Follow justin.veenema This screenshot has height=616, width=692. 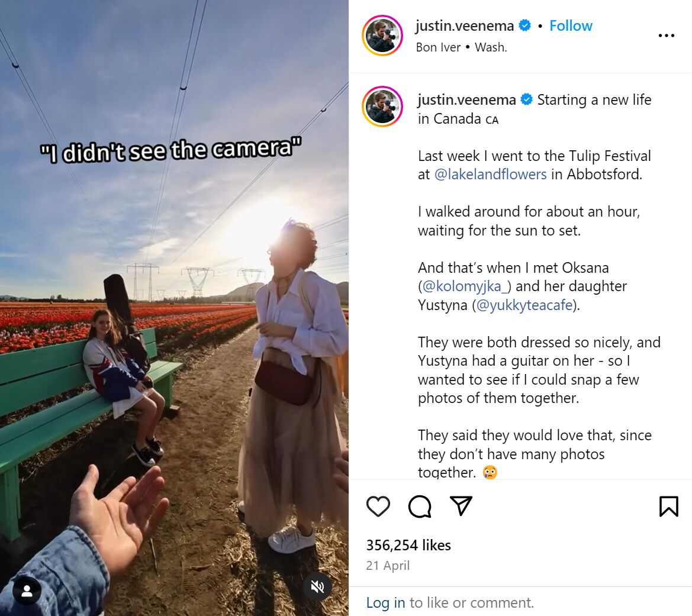571,25
